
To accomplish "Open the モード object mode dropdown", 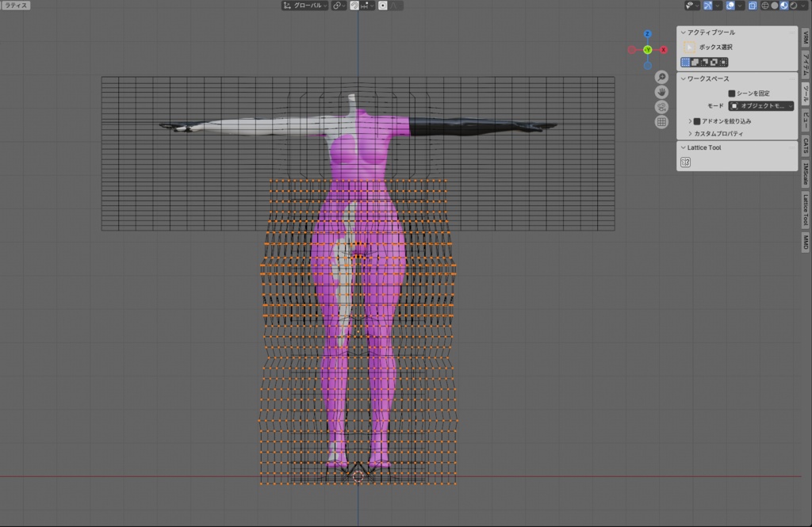I will point(760,105).
